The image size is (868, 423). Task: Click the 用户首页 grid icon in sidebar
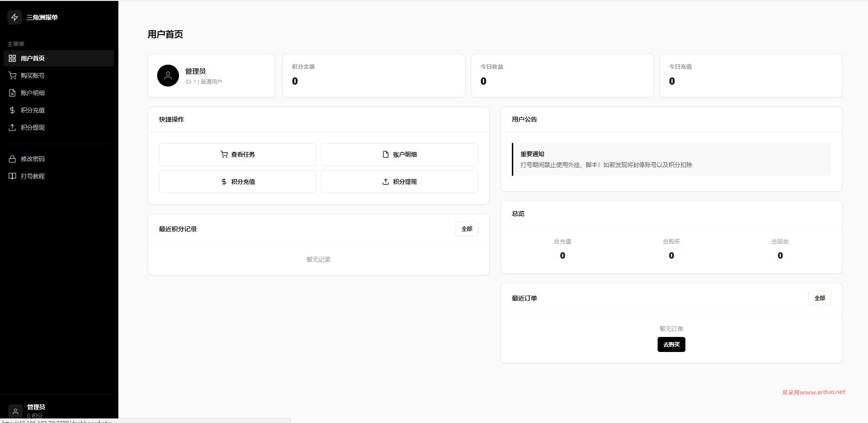(x=12, y=58)
